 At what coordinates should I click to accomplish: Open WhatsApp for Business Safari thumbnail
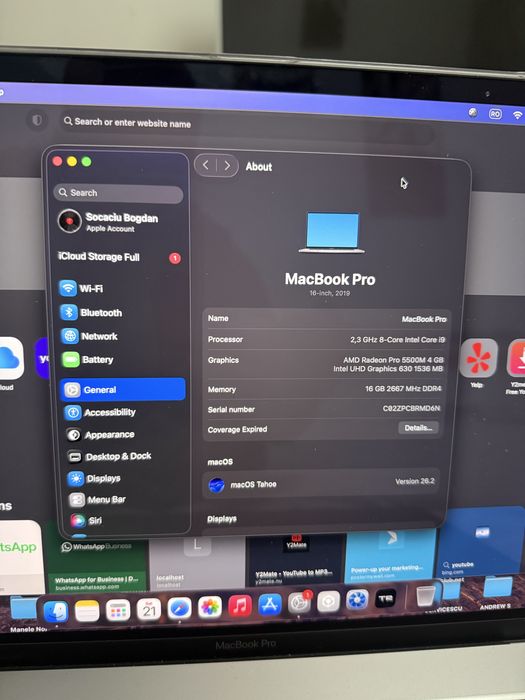click(x=96, y=566)
